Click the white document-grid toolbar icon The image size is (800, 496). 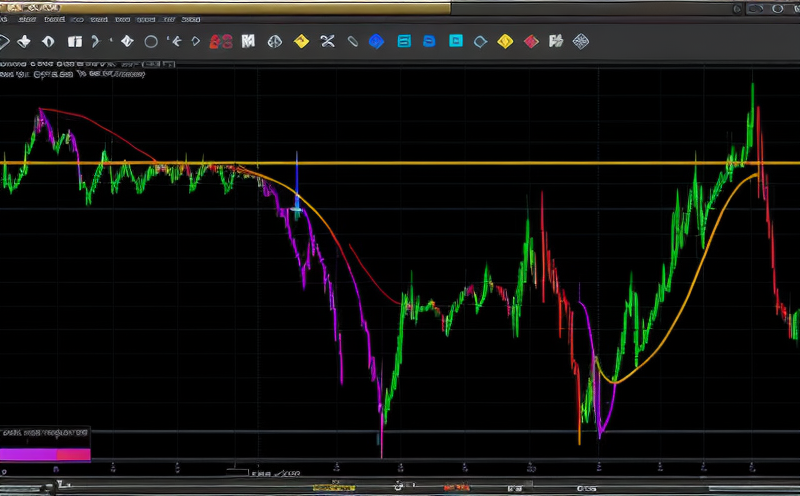tap(556, 41)
